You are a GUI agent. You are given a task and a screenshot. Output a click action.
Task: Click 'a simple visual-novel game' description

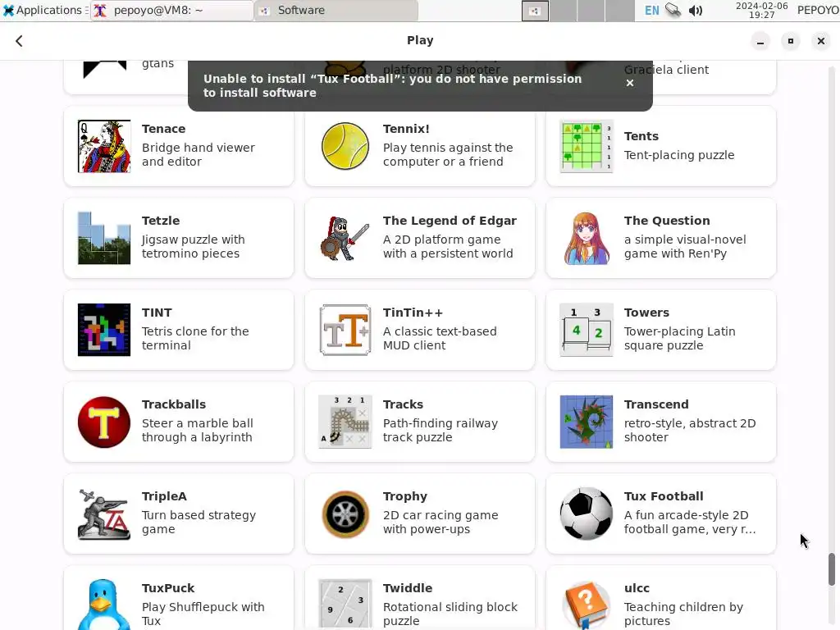click(x=685, y=246)
